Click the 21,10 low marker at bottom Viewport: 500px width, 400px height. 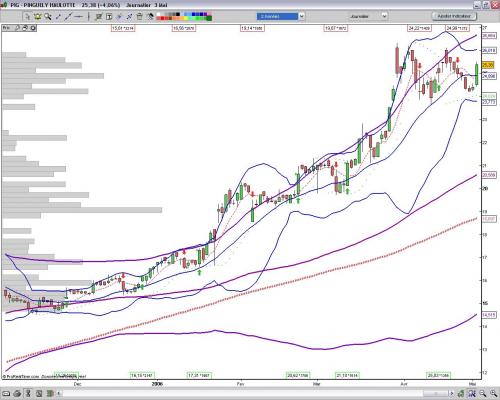tap(347, 375)
